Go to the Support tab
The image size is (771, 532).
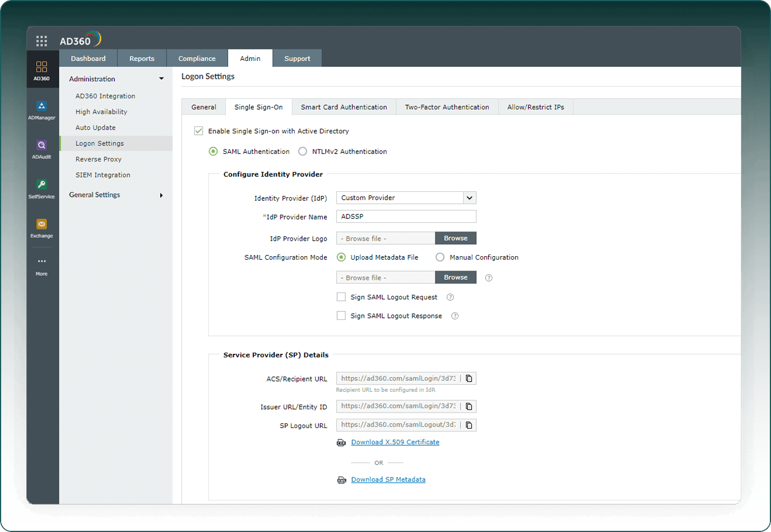coord(297,59)
